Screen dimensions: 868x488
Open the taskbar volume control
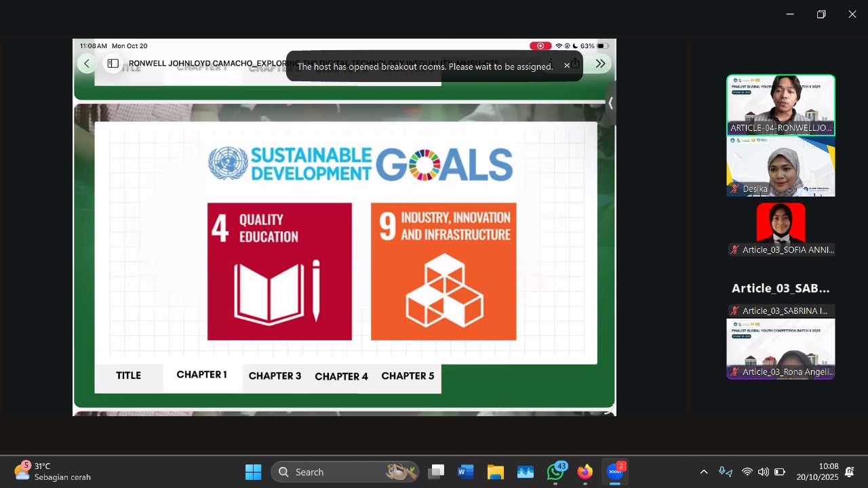point(764,472)
